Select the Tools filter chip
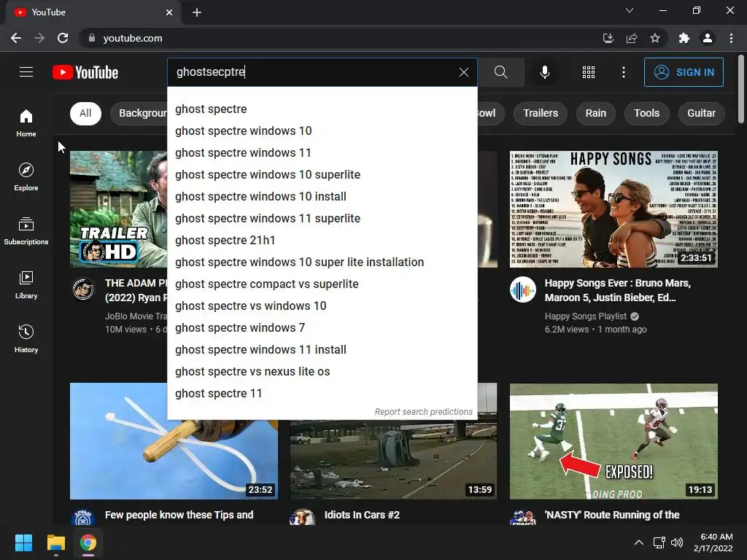This screenshot has width=747, height=560. pos(646,113)
